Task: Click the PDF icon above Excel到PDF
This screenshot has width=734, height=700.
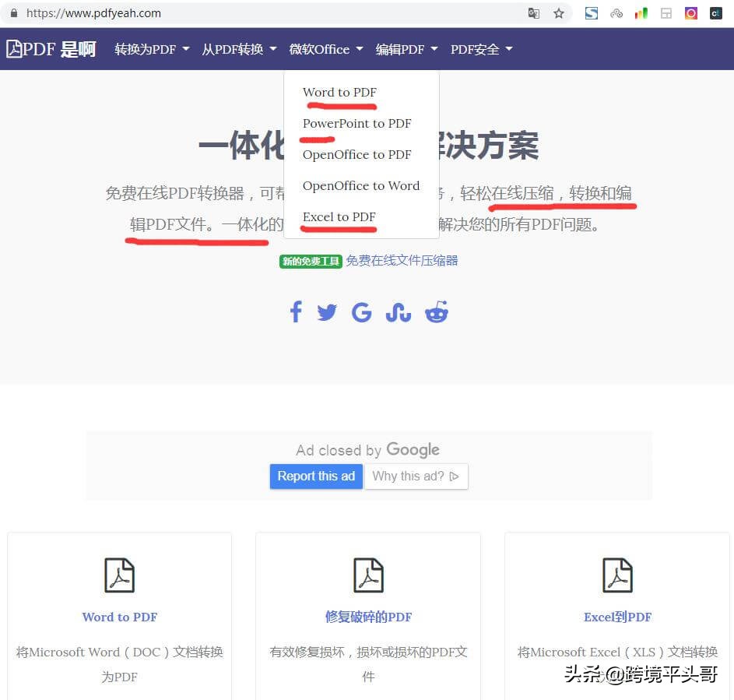Action: click(x=617, y=575)
